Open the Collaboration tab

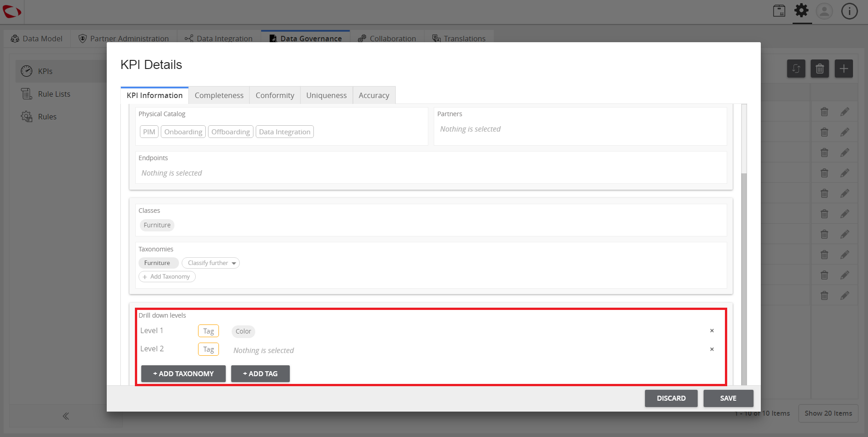[387, 39]
